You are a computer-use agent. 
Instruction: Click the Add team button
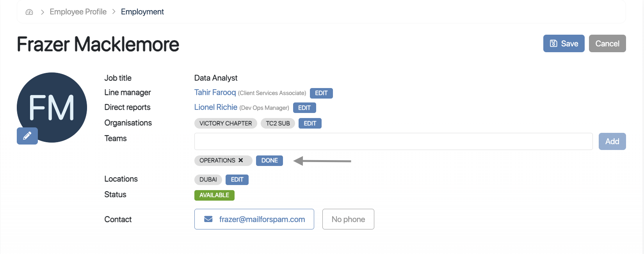[x=612, y=141]
